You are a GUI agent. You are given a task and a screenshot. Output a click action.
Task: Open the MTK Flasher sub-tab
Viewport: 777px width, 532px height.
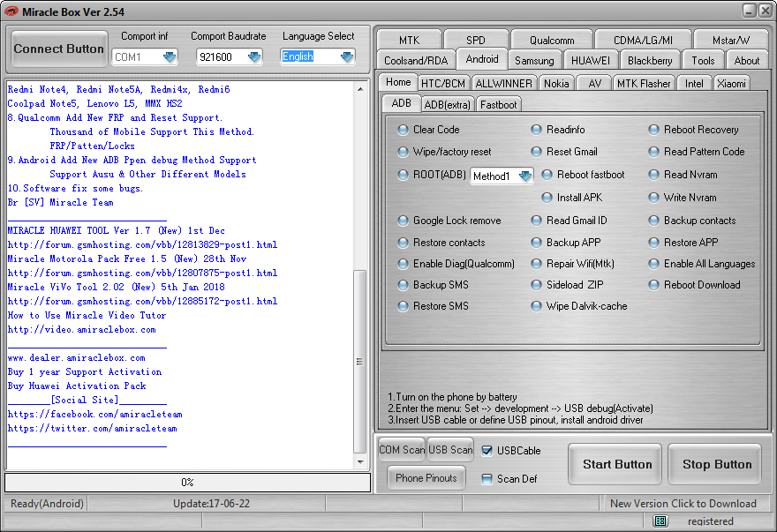pyautogui.click(x=643, y=84)
